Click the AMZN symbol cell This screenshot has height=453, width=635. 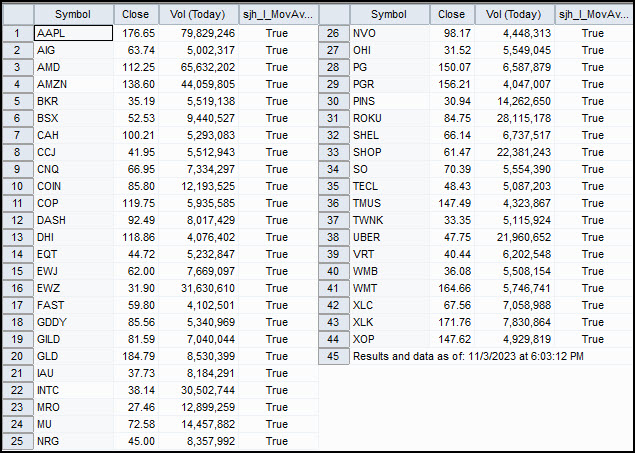74,84
